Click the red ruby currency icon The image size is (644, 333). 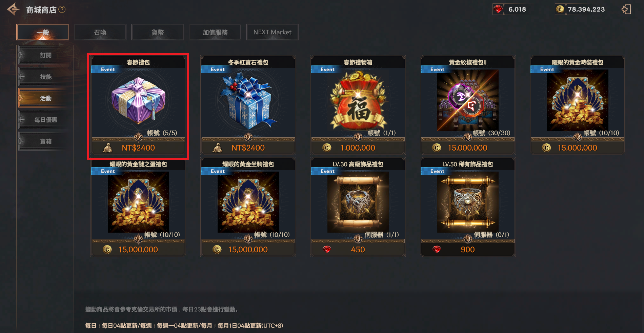[498, 9]
